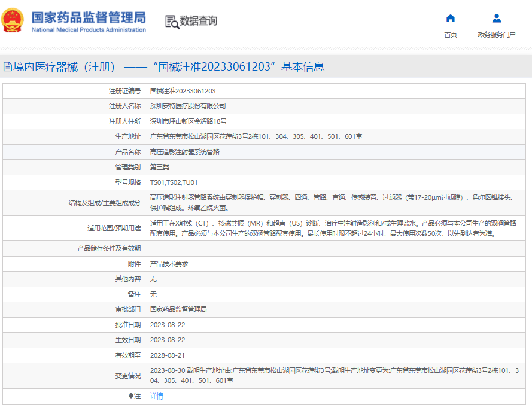Click the 管理类别 row label
532x408 pixels.
[128, 167]
